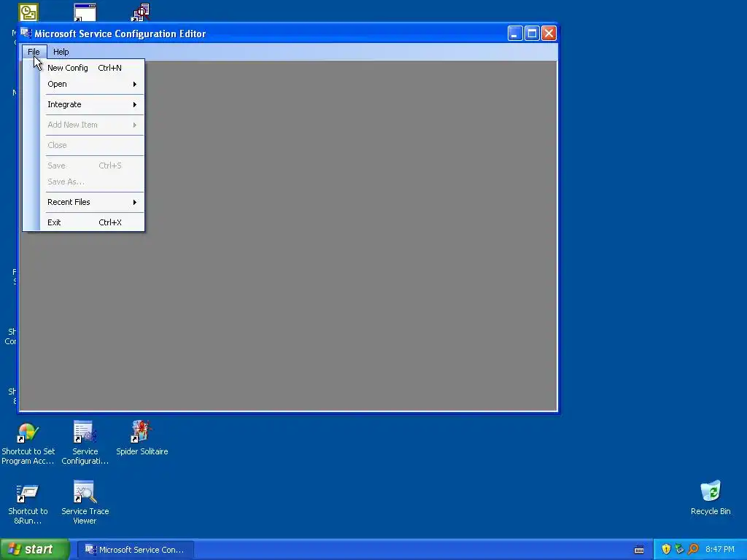This screenshot has height=560, width=747.
Task: Click the Open submenu arrow
Action: (x=135, y=85)
